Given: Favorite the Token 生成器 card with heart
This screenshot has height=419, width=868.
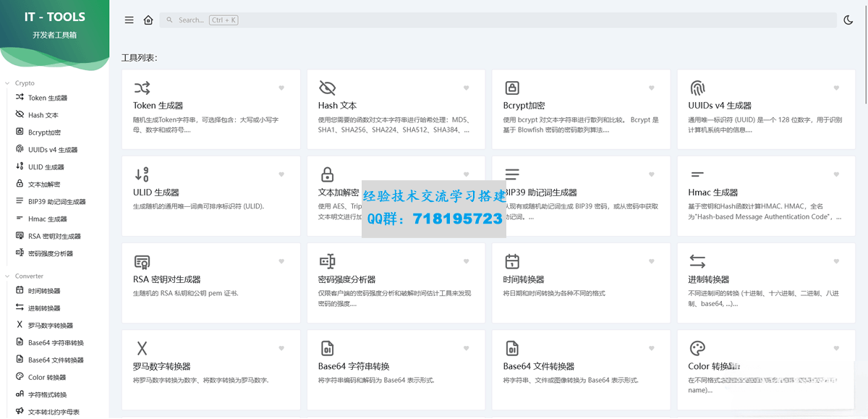Looking at the screenshot, I should tap(282, 88).
